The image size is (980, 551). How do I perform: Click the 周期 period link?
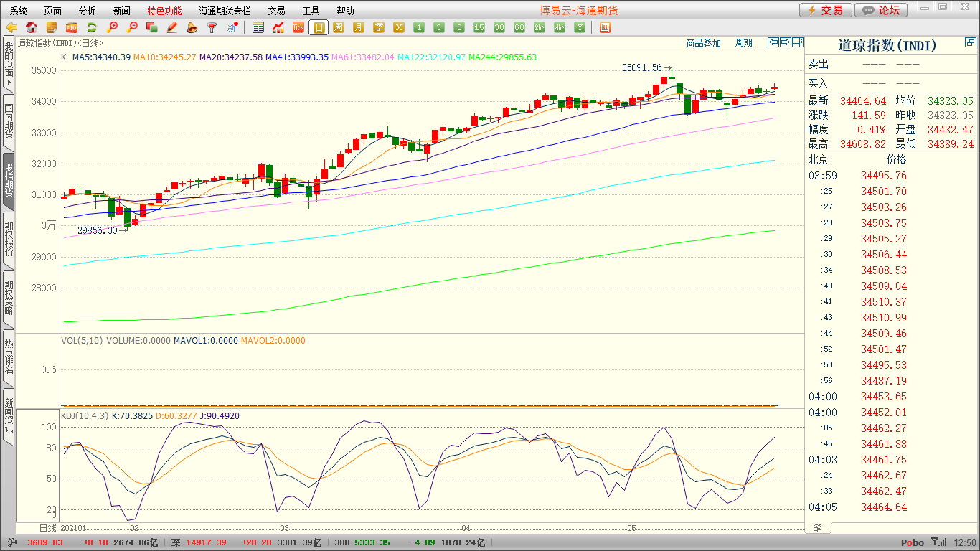pyautogui.click(x=744, y=43)
